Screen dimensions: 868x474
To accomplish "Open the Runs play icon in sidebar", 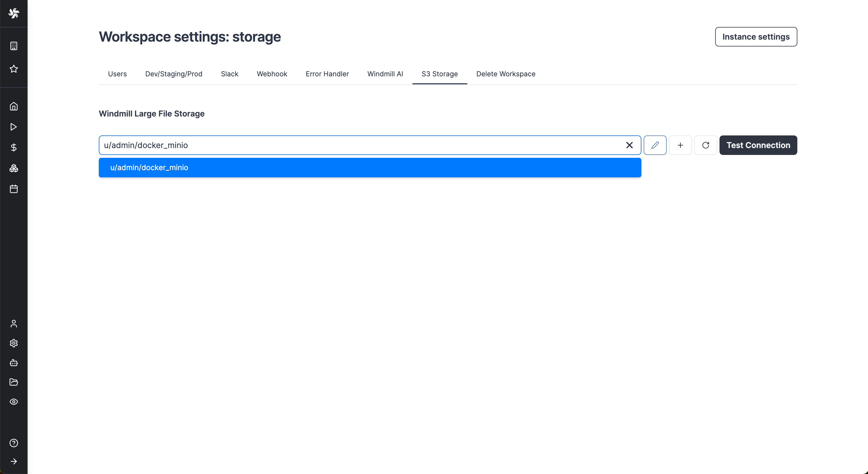I will 13,127.
